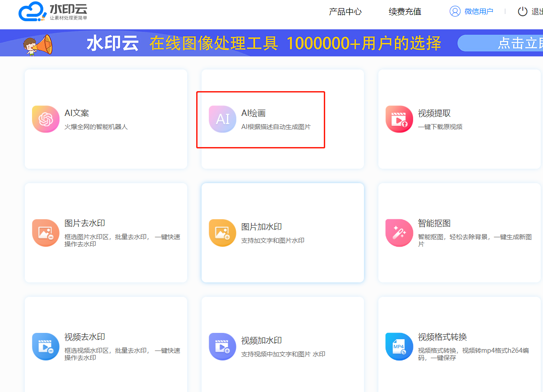Viewport: 543px width, 392px height.
Task: Click the user avatar icon
Action: coord(455,11)
